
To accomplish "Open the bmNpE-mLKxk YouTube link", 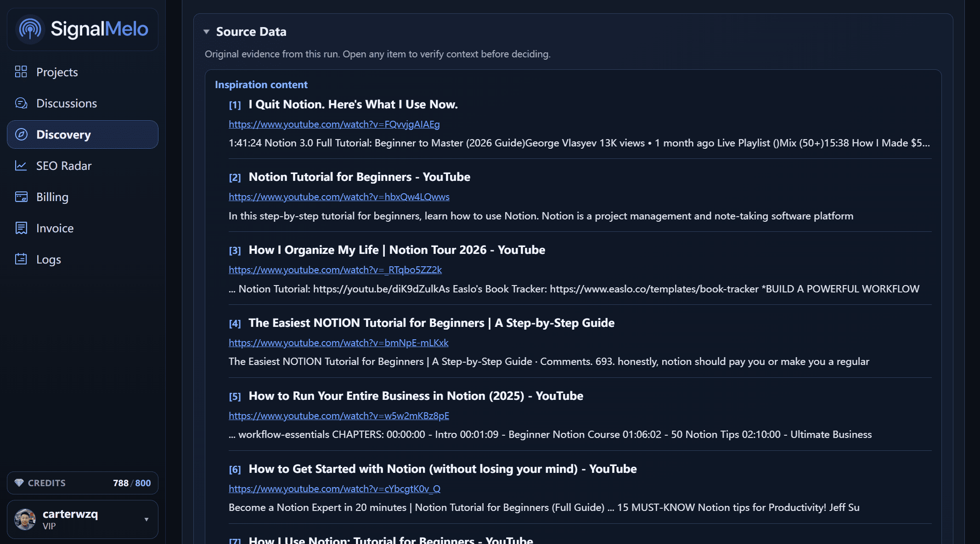I will coord(338,343).
